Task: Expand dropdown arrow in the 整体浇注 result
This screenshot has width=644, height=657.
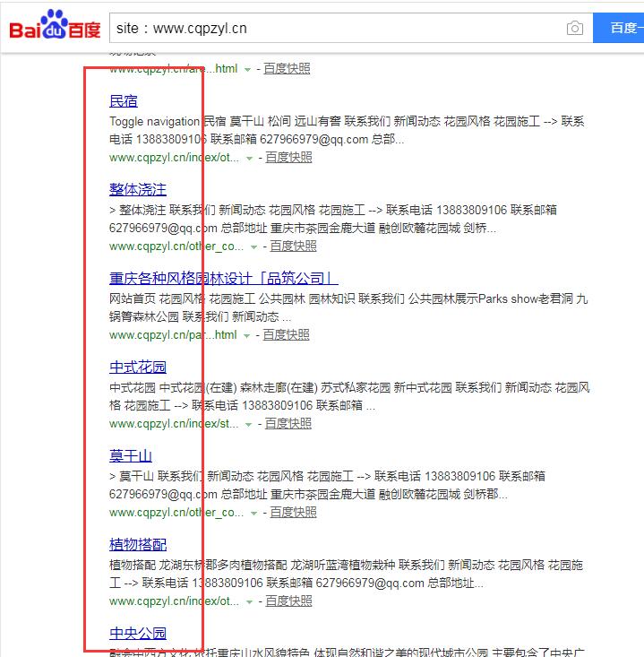Action: (253, 247)
